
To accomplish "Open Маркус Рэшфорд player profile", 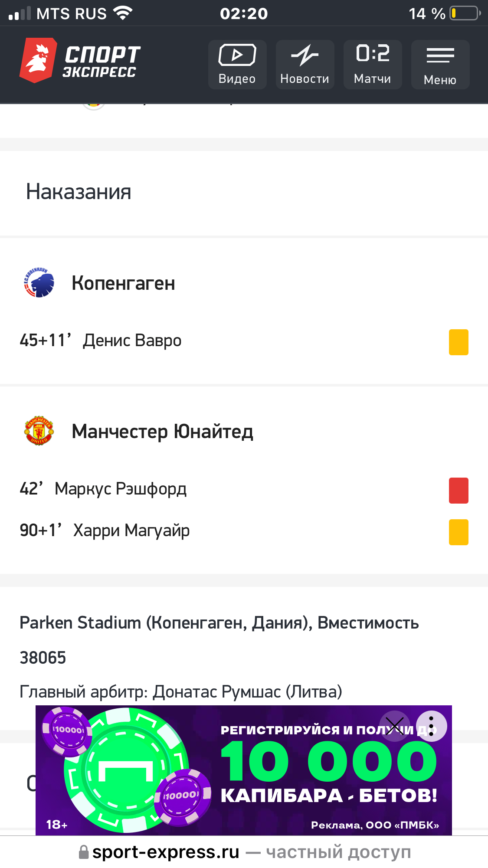I will coord(121,489).
